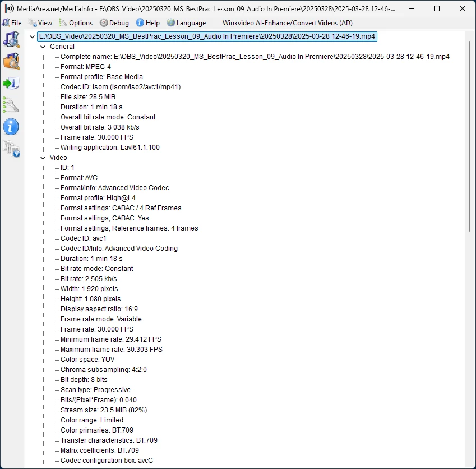
Task: Select 'Bit rate mode: Constant' row
Action: (x=97, y=269)
